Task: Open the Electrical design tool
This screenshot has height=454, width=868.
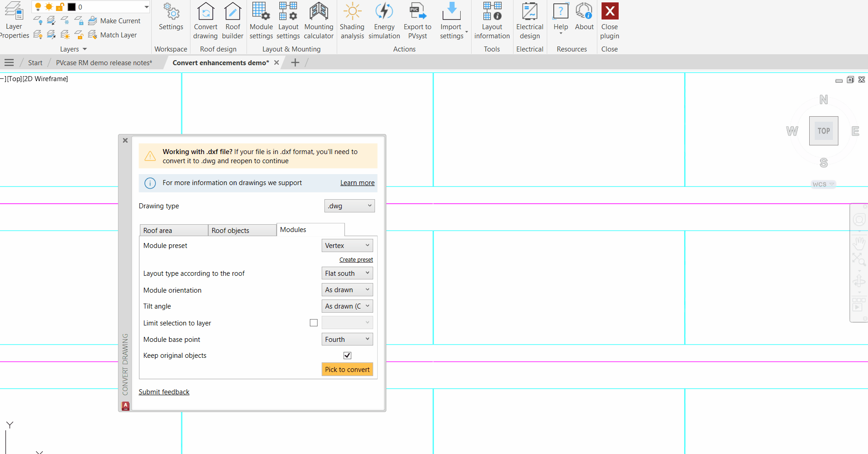Action: [529, 21]
